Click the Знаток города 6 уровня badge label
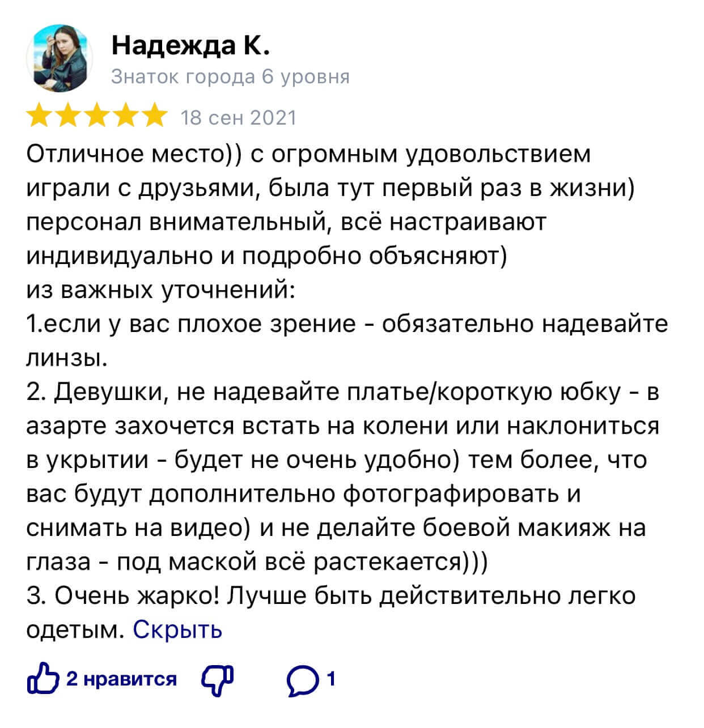704x728 pixels. tap(230, 78)
